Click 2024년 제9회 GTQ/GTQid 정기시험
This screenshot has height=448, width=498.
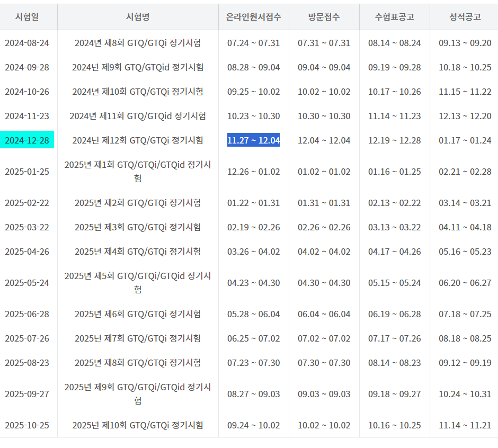point(138,67)
